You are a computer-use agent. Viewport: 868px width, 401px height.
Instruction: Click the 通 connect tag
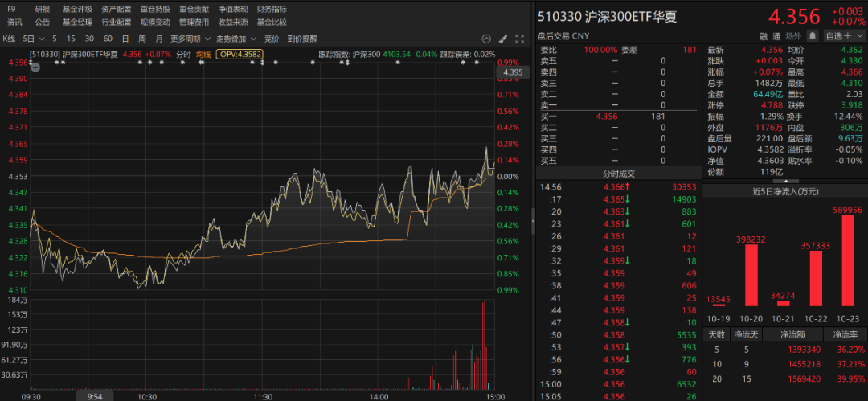tap(776, 36)
